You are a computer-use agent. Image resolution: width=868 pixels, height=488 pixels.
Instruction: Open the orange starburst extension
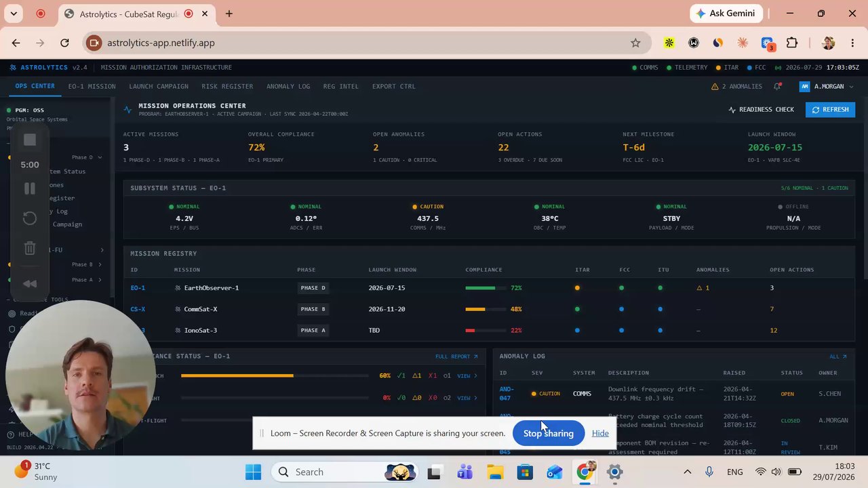[x=743, y=43]
